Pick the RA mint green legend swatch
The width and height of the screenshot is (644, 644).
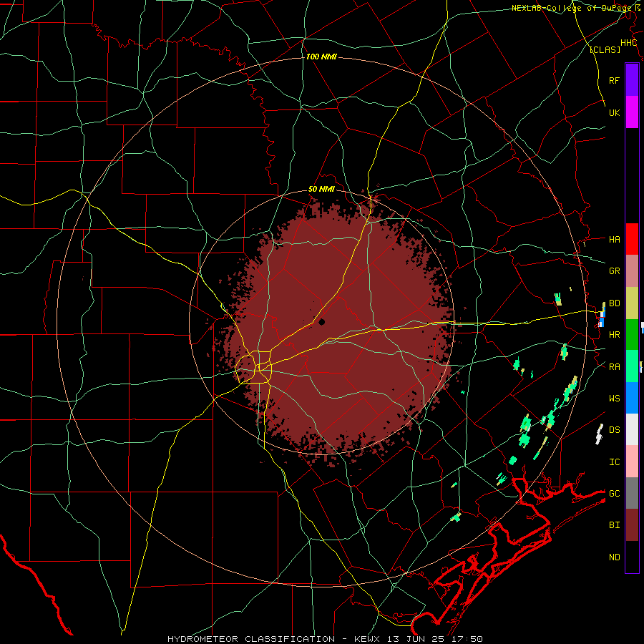click(x=632, y=366)
